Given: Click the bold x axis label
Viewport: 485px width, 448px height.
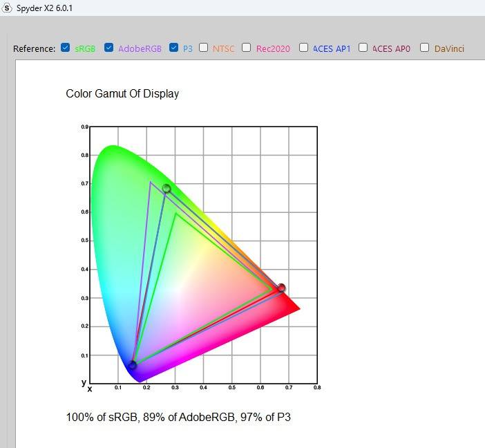Looking at the screenshot, I should point(89,389).
